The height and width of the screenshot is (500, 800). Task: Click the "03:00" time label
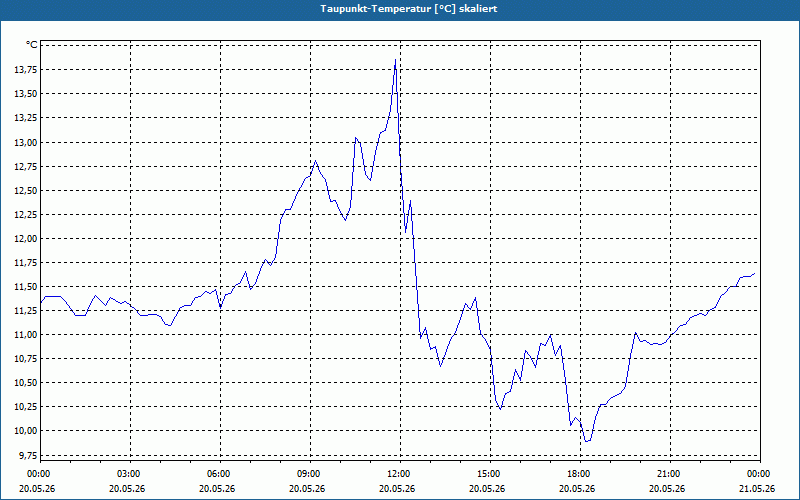(x=131, y=474)
